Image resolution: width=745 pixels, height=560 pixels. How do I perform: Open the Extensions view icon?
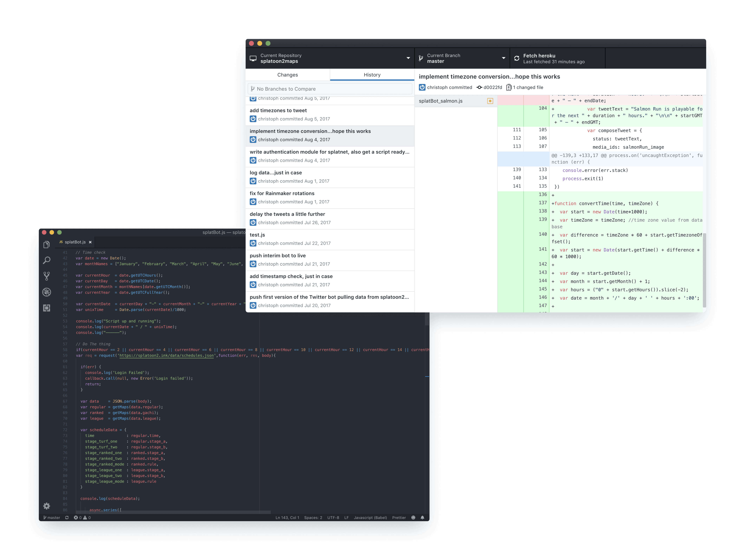(47, 308)
